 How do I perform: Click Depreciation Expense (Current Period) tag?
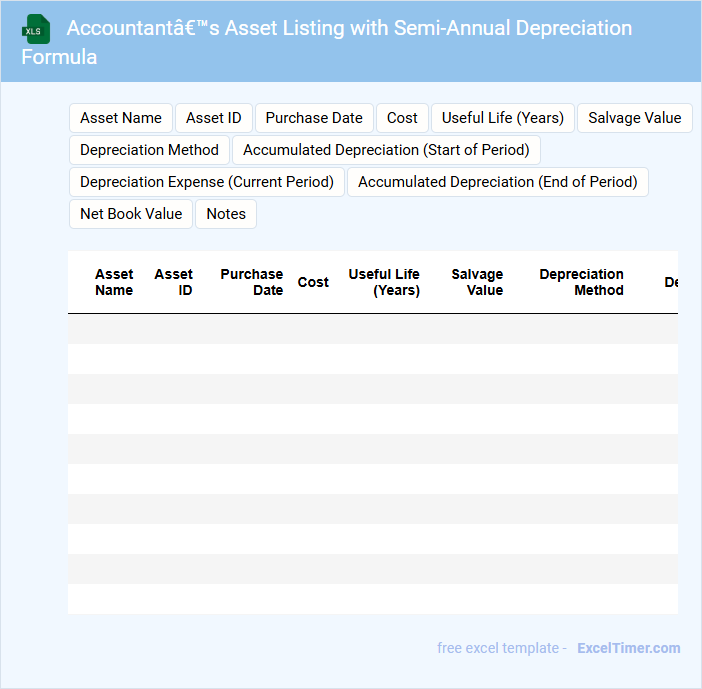pyautogui.click(x=207, y=182)
